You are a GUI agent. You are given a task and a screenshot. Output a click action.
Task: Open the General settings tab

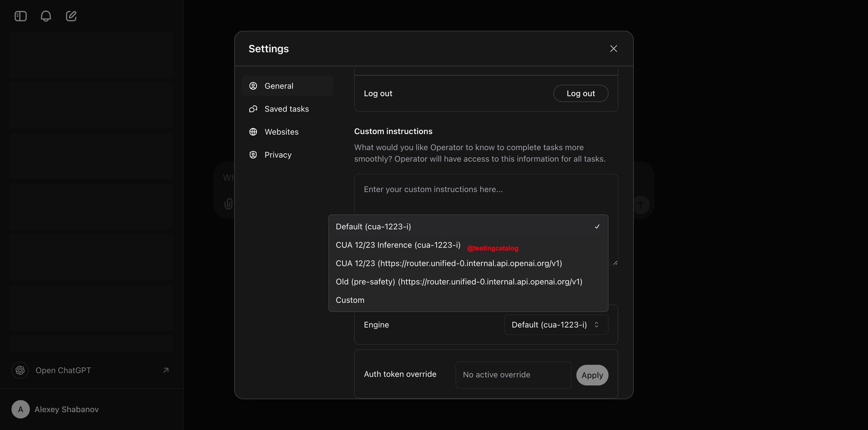click(287, 86)
